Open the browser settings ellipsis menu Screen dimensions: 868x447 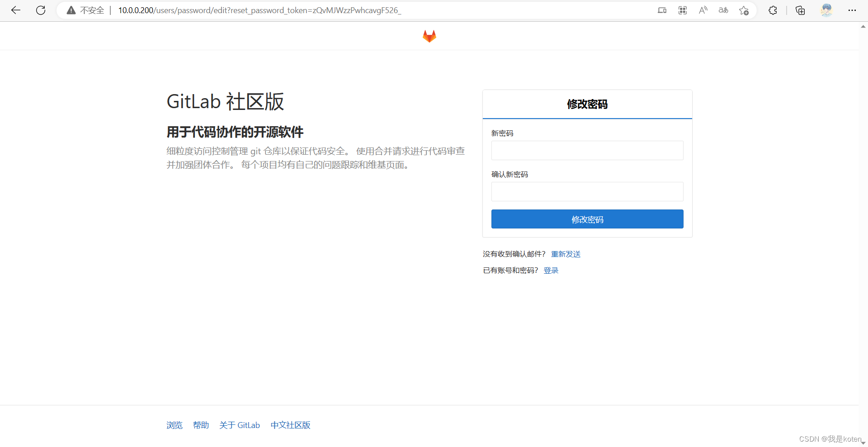click(852, 10)
